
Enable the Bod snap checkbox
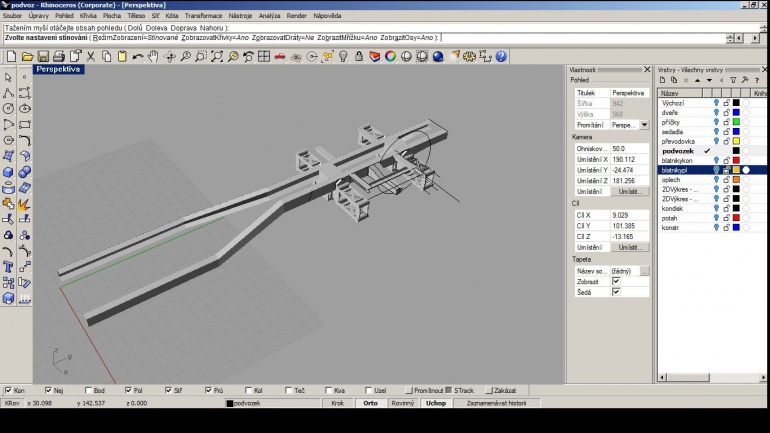point(88,390)
